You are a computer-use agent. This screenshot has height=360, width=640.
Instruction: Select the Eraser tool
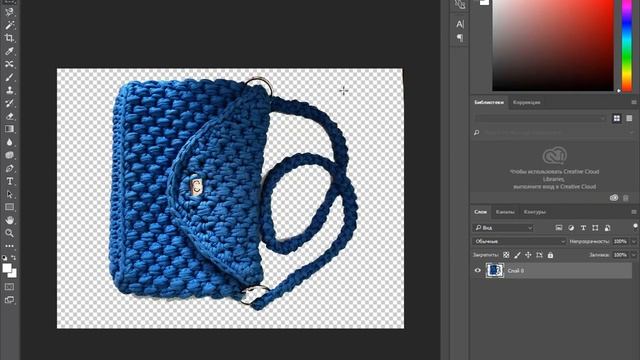[x=9, y=116]
